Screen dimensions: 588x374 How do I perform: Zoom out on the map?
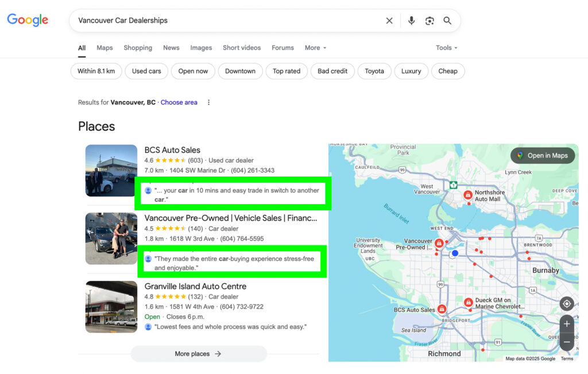567,342
